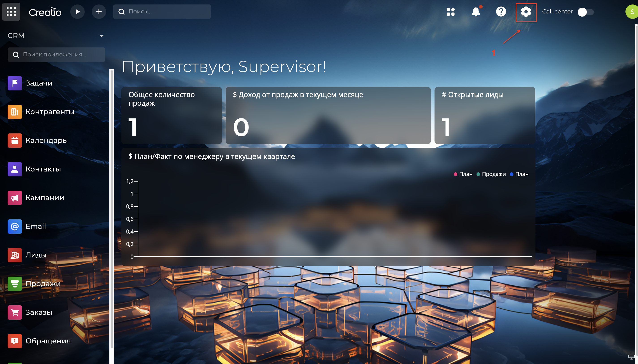Click the Задачи flag icon

click(x=15, y=83)
